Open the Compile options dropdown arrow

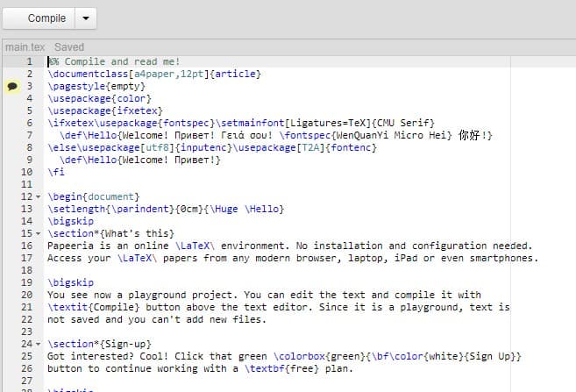point(86,18)
